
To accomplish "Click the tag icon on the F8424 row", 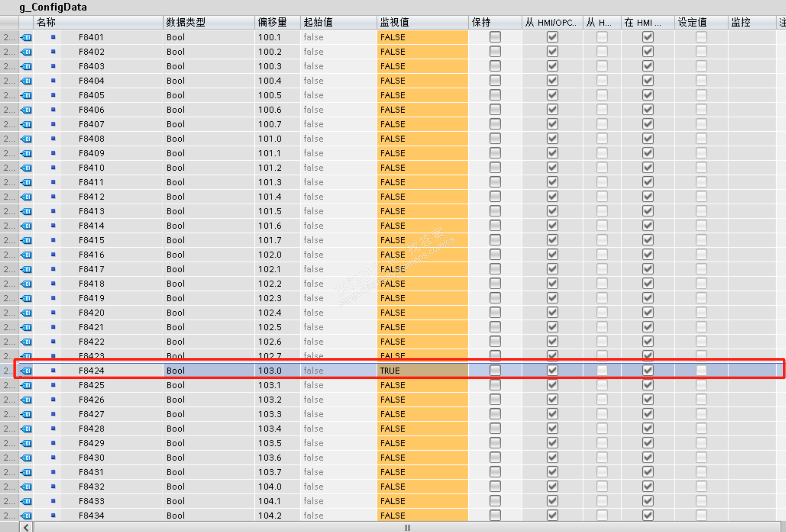I will pos(26,371).
